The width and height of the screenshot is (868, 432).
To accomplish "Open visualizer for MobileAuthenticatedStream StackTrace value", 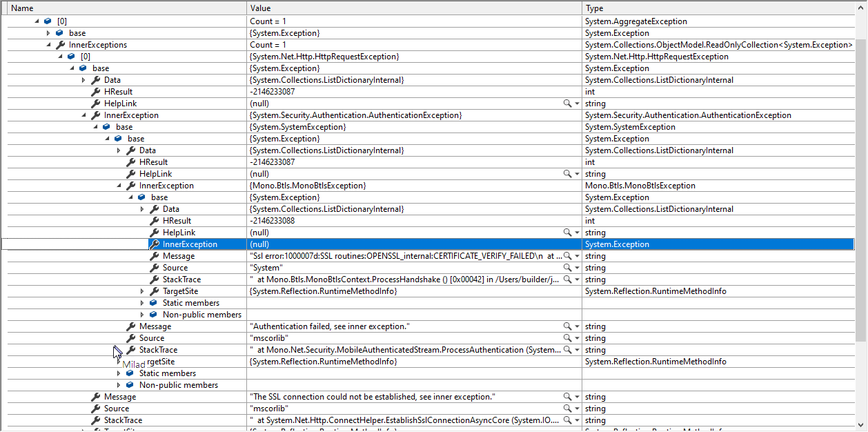I will coord(567,350).
